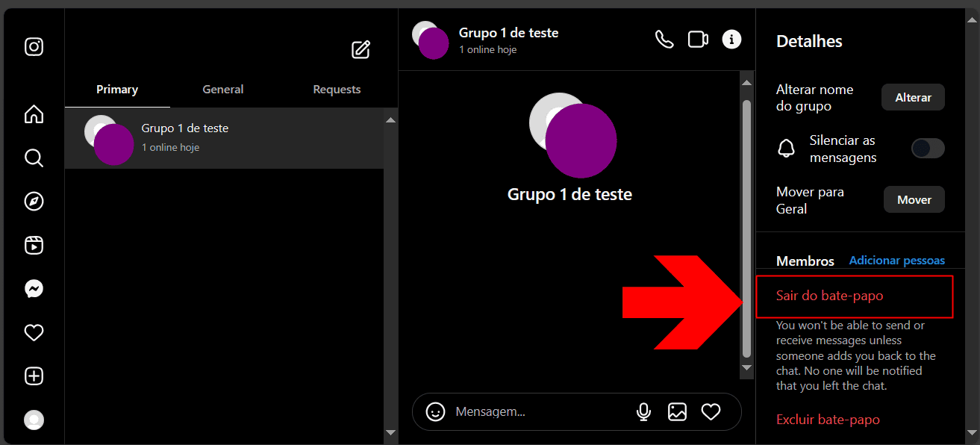The height and width of the screenshot is (445, 980).
Task: Click the large group avatar in chat body
Action: (573, 135)
